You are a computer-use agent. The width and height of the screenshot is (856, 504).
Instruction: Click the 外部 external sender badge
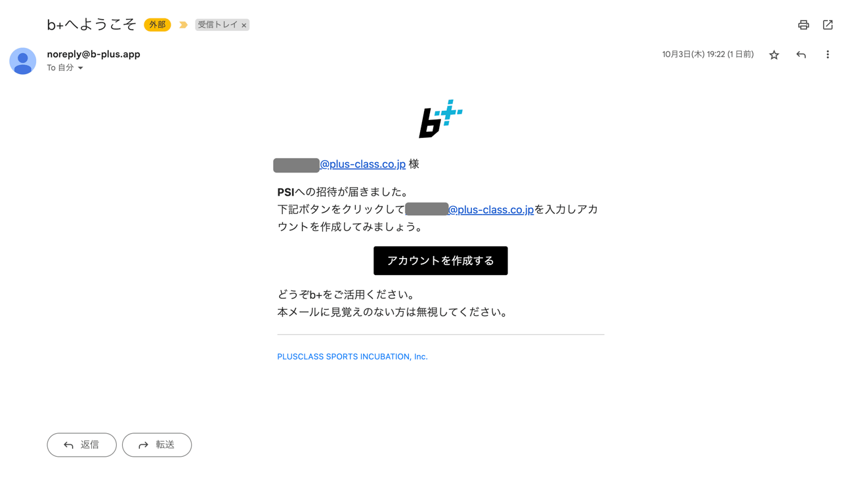click(x=158, y=25)
